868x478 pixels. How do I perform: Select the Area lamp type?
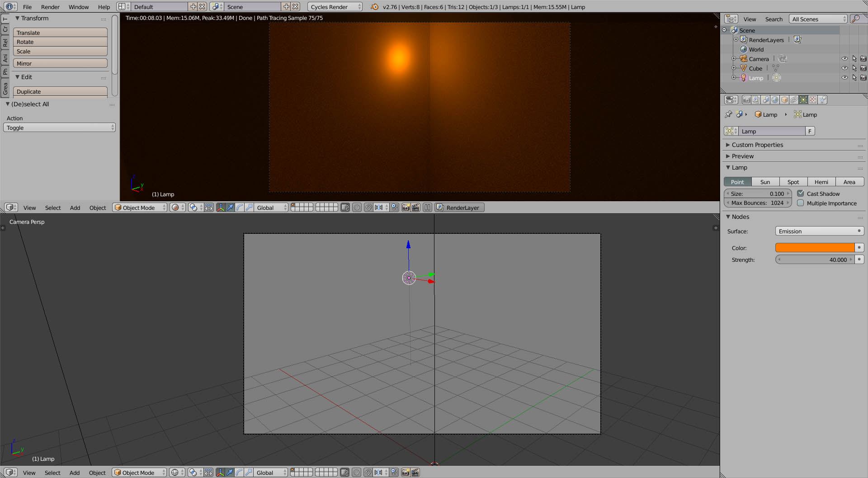tap(849, 182)
